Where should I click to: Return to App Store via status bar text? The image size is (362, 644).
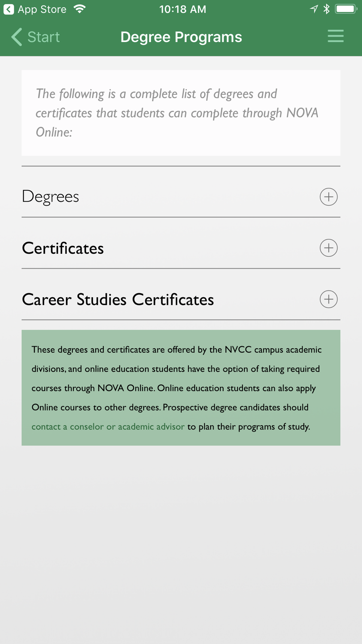click(x=42, y=9)
